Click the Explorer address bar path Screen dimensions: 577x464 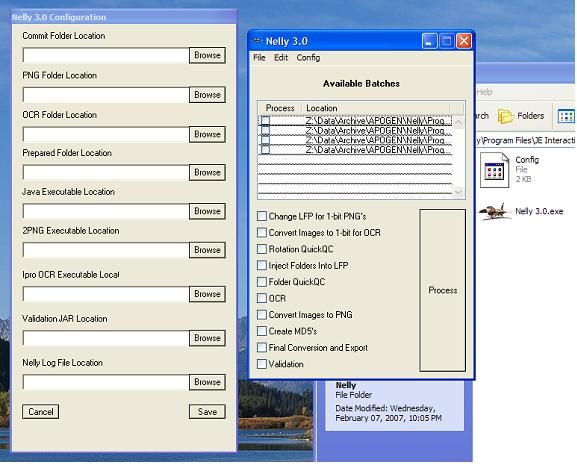click(x=526, y=141)
